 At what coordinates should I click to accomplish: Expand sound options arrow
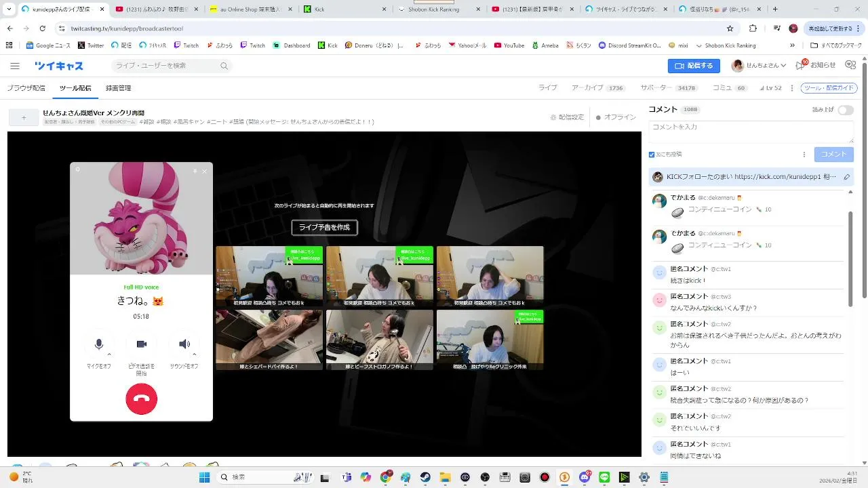pos(195,354)
